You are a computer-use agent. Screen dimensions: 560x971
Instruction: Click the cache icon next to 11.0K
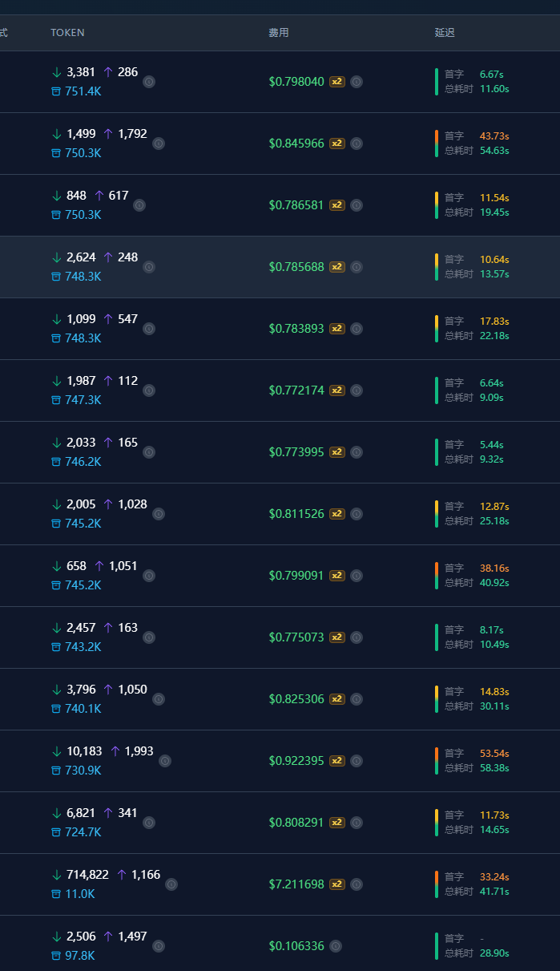point(56,894)
